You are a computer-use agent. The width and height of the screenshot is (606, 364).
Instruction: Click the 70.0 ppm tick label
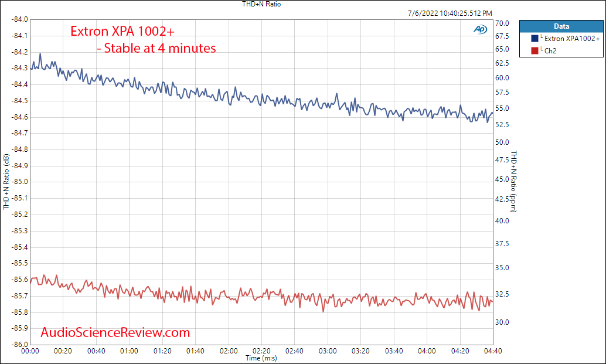point(502,23)
